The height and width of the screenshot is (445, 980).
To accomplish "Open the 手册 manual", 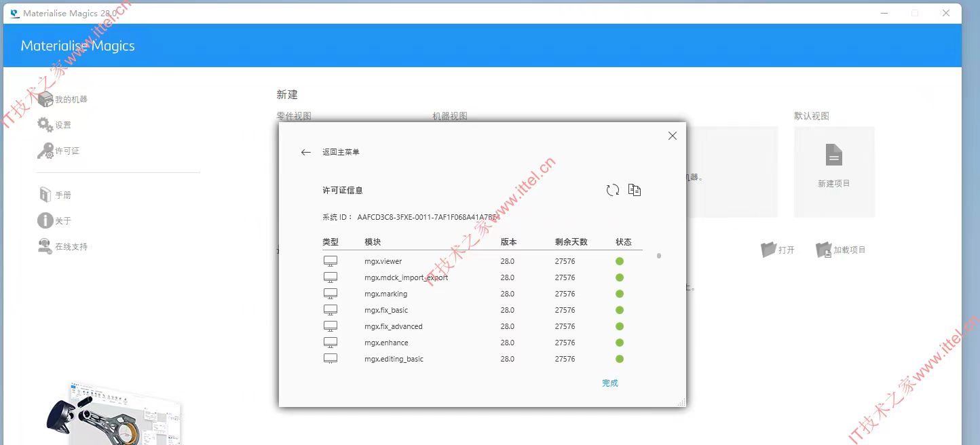I will 54,195.
